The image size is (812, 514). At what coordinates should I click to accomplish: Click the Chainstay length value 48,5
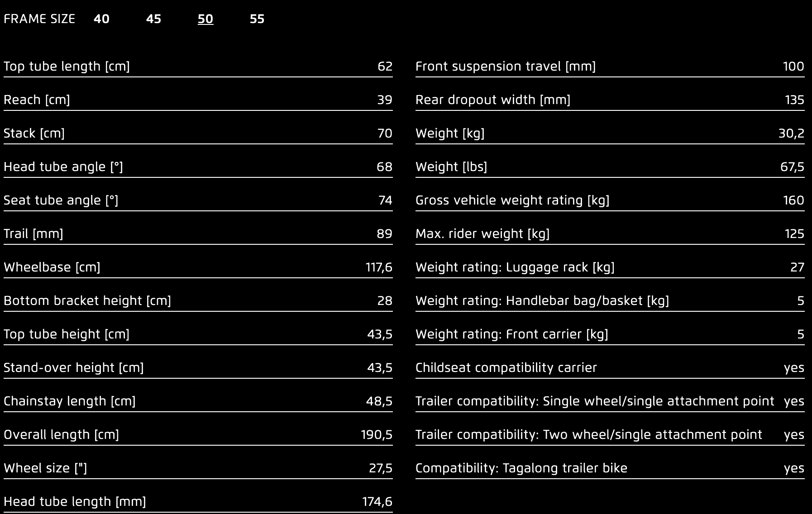coord(379,401)
